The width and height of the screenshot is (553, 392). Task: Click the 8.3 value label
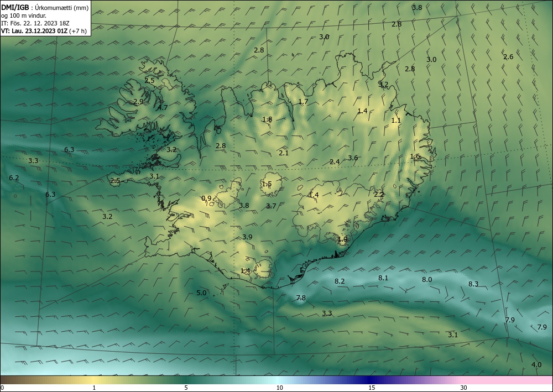473,284
